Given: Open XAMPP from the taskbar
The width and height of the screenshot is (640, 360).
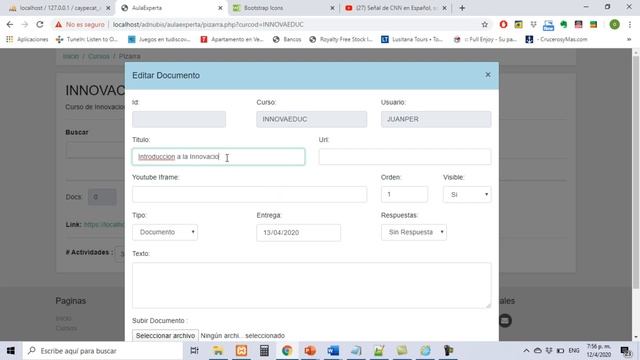Looking at the screenshot, I should (x=241, y=351).
